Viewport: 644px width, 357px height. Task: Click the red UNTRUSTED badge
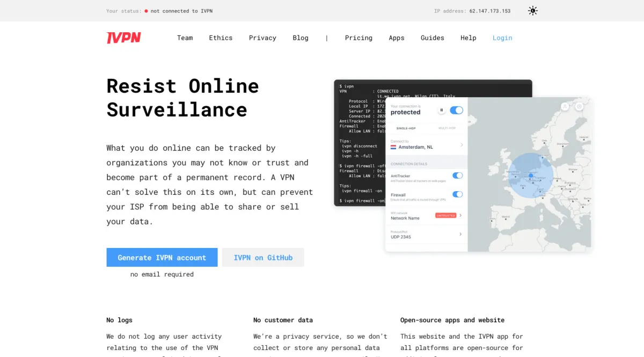pos(445,215)
